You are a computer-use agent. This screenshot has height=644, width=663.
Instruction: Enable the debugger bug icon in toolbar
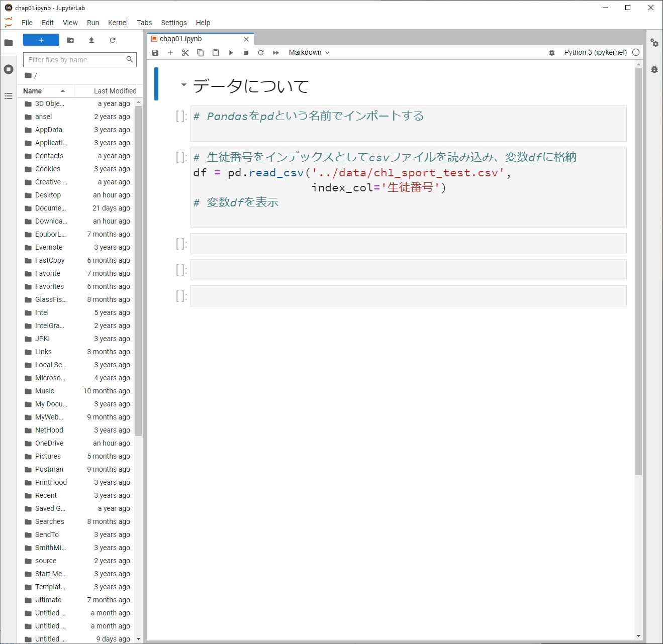click(x=552, y=53)
